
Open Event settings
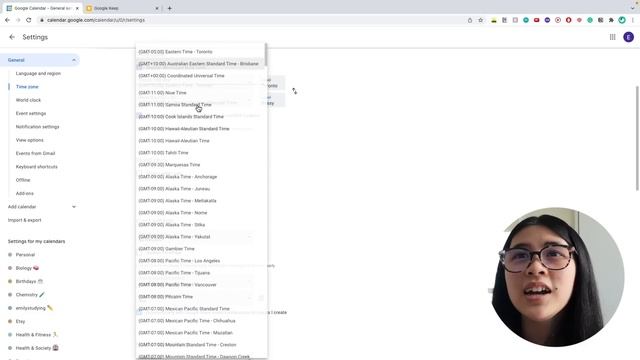tap(31, 113)
